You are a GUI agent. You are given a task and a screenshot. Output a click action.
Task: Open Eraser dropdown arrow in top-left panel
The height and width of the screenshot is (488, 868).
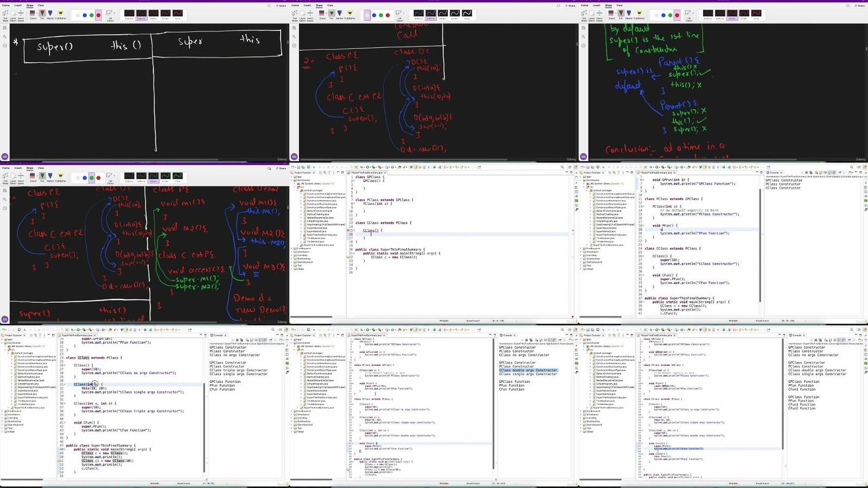point(37,13)
